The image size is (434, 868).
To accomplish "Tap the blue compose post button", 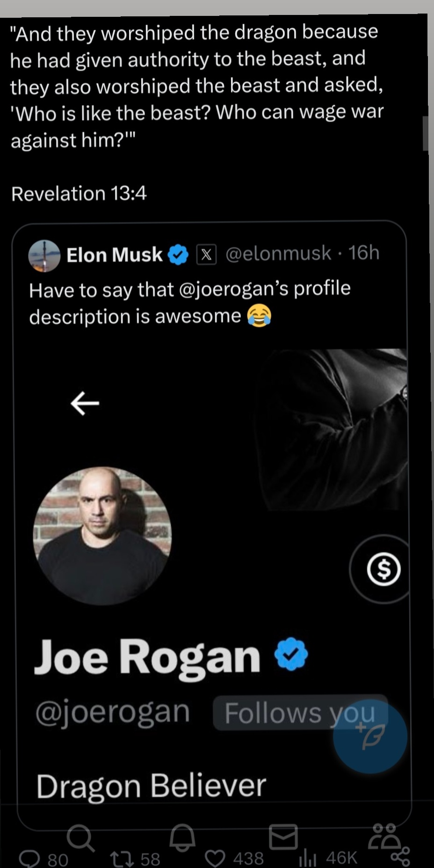I will tap(370, 736).
